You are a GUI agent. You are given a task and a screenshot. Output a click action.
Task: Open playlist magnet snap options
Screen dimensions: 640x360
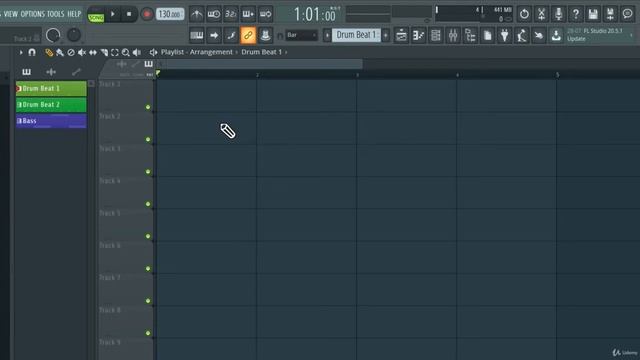point(32,52)
